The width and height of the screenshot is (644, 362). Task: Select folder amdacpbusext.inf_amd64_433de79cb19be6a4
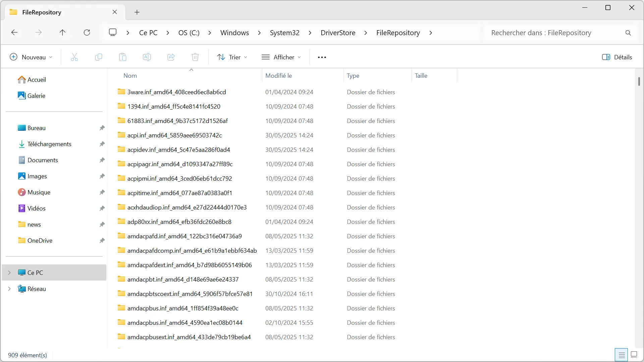pos(189,337)
